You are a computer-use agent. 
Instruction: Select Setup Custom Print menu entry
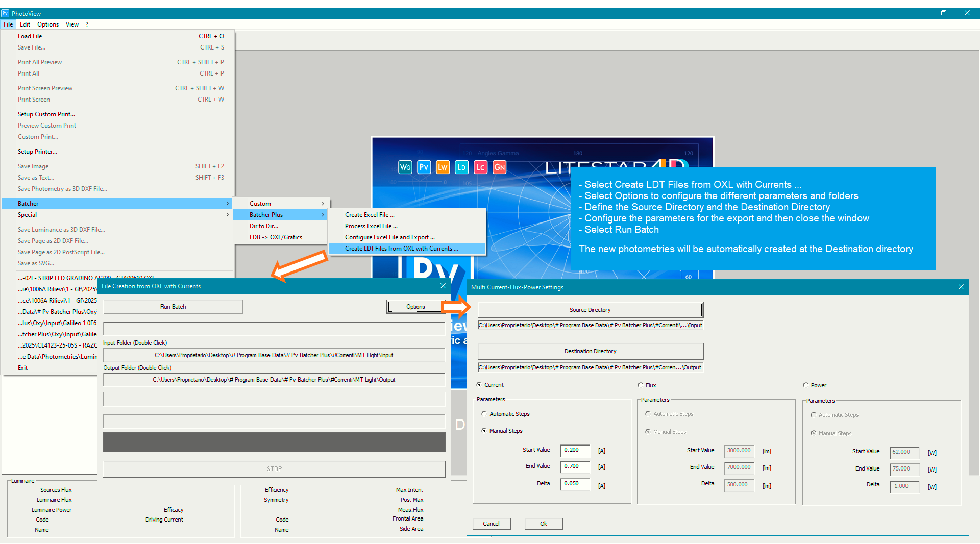point(116,114)
